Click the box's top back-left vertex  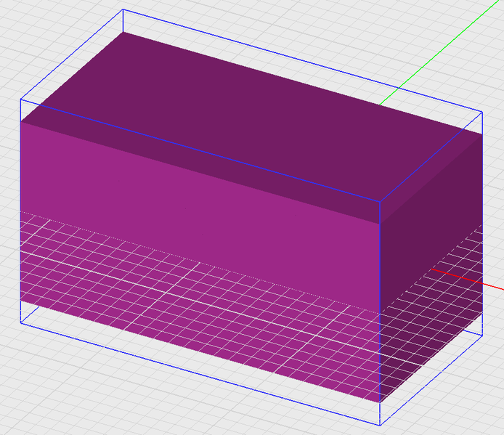[x=123, y=33]
